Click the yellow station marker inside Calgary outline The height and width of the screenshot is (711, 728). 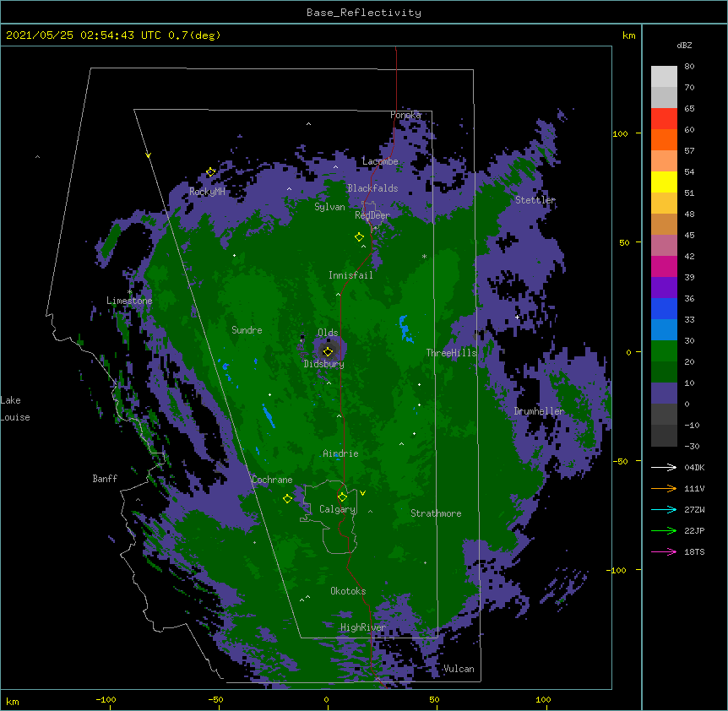[342, 497]
